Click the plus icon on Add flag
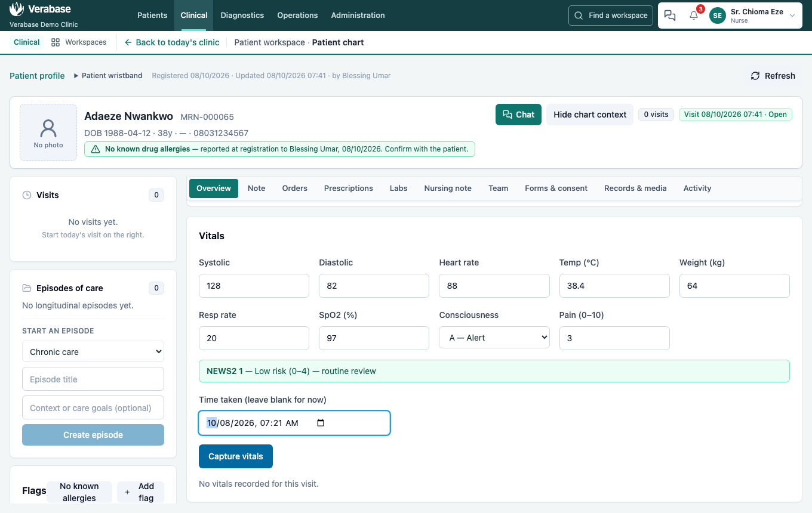812x513 pixels. coord(127,492)
